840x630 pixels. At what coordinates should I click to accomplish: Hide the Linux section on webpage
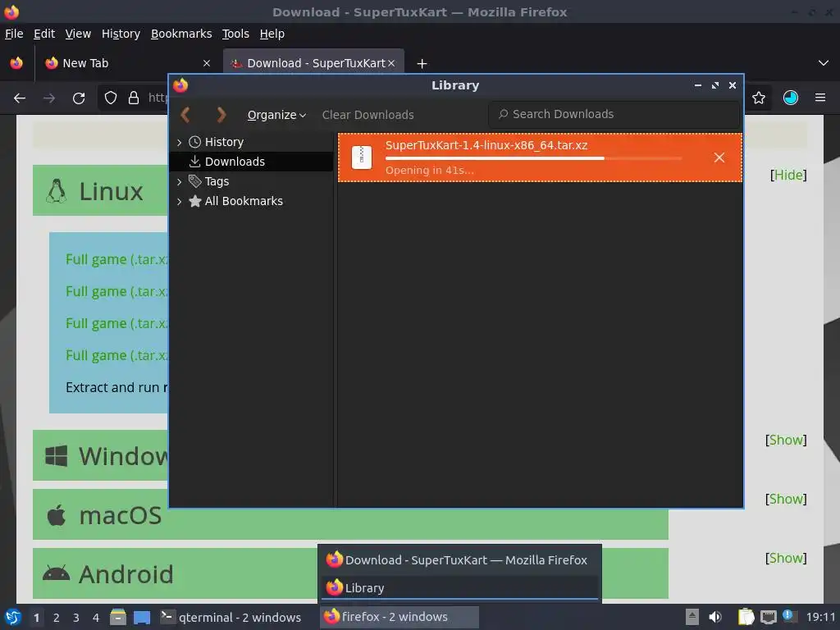788,175
